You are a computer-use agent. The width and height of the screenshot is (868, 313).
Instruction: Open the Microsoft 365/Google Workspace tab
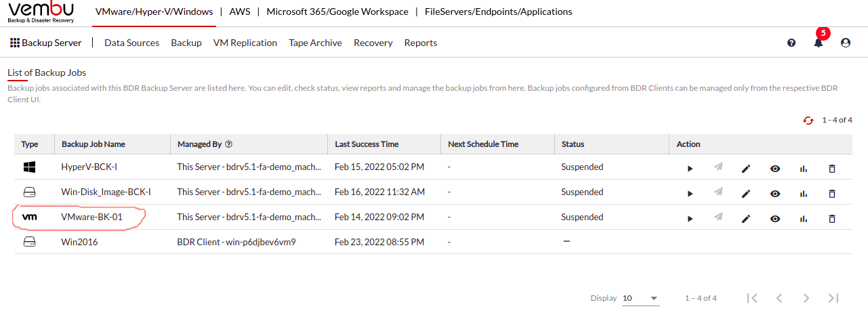pyautogui.click(x=337, y=12)
